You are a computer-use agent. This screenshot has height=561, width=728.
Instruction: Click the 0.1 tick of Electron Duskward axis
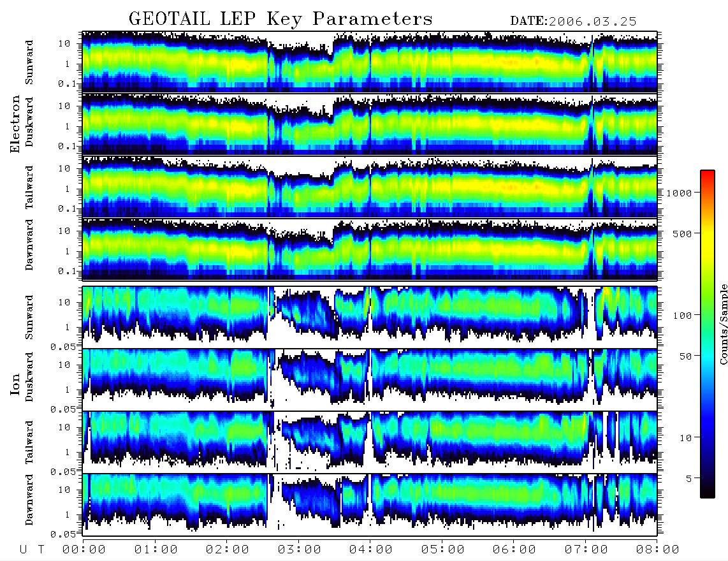click(69, 146)
